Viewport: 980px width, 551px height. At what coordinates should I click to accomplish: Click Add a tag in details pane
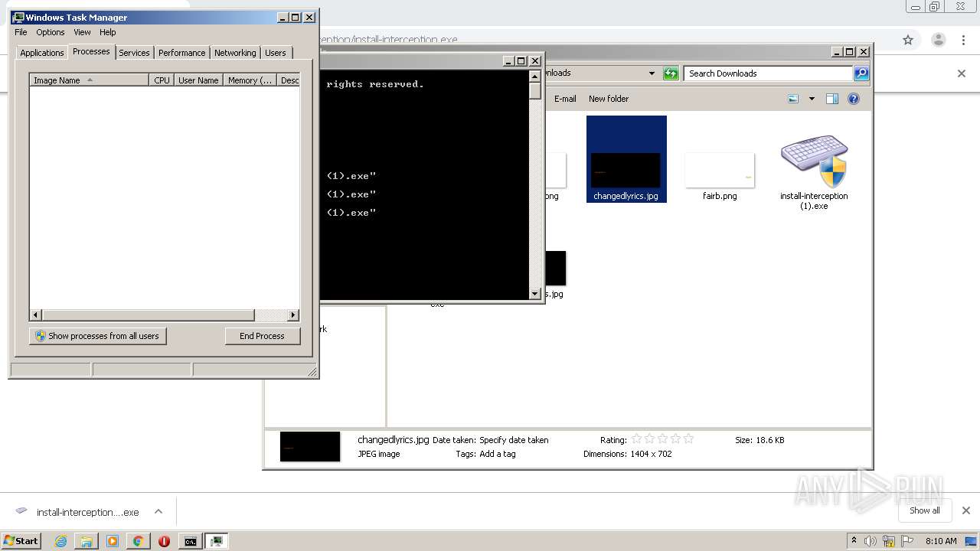coord(498,454)
